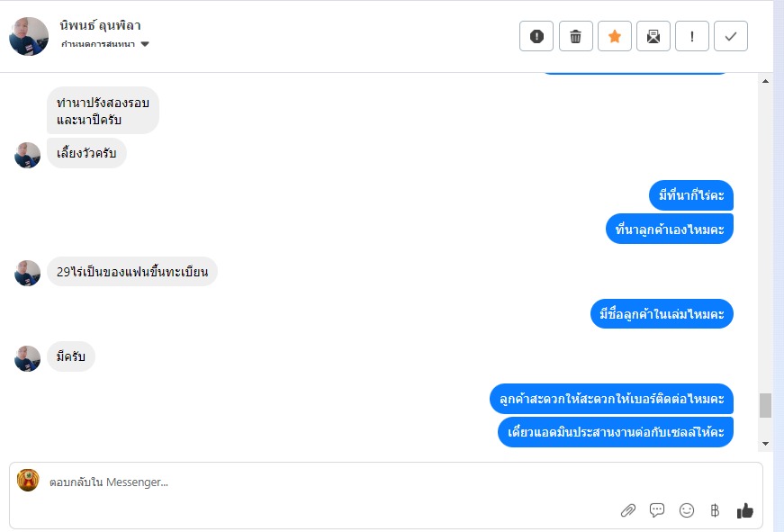
Task: Open the emoji picker smiley icon
Action: click(687, 510)
